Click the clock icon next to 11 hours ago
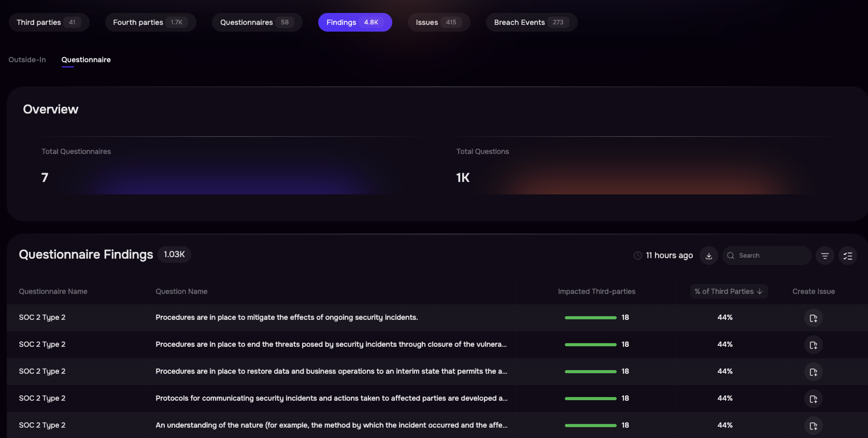This screenshot has width=868, height=438. click(637, 256)
